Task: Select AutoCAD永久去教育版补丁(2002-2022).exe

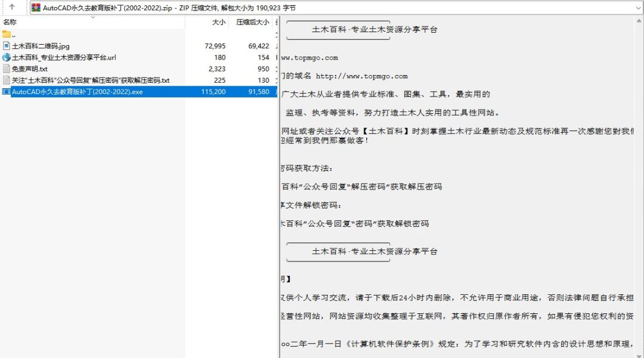Action: (77, 92)
